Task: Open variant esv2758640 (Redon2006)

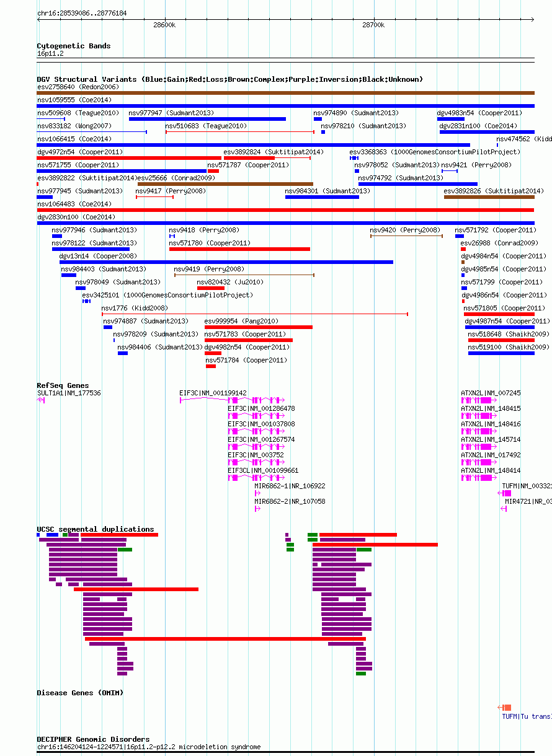Action: [x=78, y=87]
